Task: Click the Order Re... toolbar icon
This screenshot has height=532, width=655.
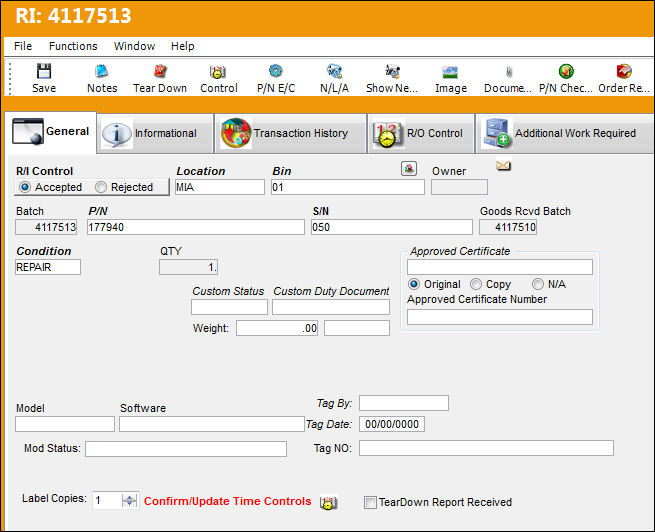Action: coord(624,71)
